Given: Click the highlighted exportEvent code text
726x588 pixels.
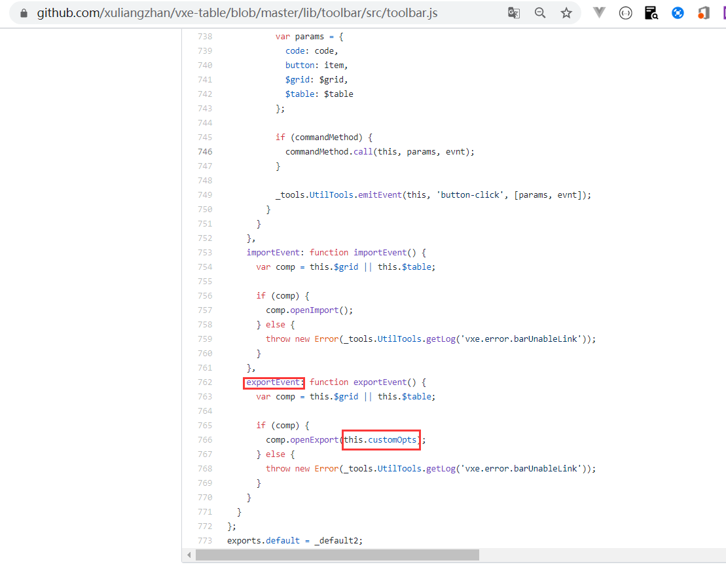Looking at the screenshot, I should [x=273, y=382].
